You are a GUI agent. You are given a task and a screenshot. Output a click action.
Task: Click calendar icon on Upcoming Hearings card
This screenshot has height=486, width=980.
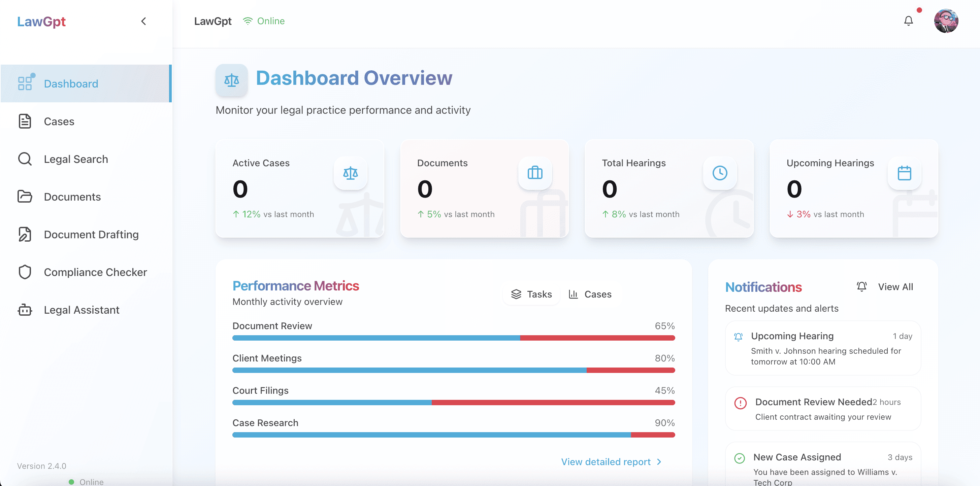coord(904,173)
